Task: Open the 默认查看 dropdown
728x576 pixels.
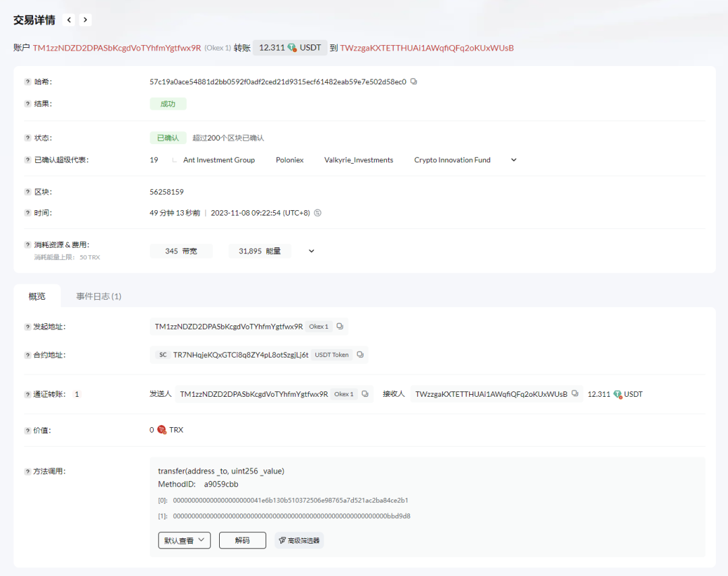Action: point(184,540)
